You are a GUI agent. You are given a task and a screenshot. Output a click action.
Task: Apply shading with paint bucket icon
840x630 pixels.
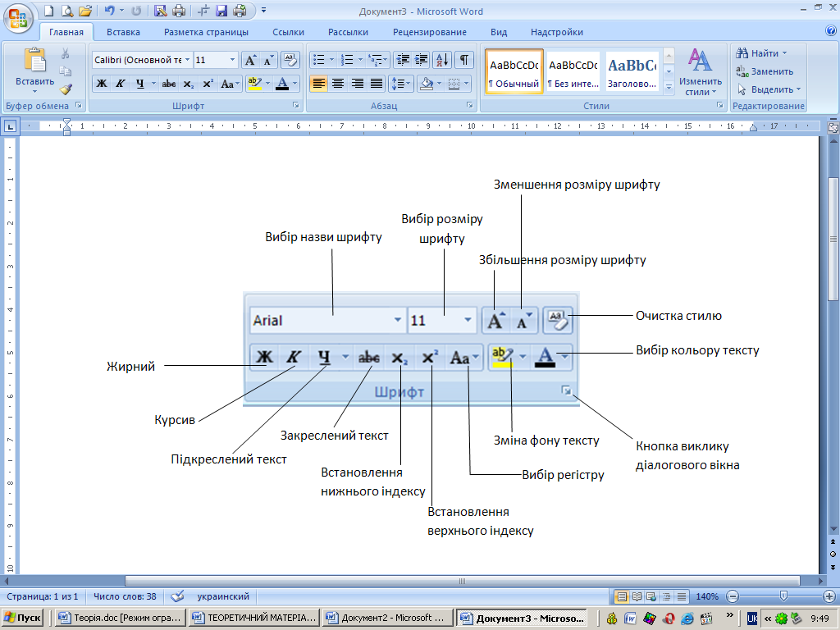pyautogui.click(x=427, y=84)
